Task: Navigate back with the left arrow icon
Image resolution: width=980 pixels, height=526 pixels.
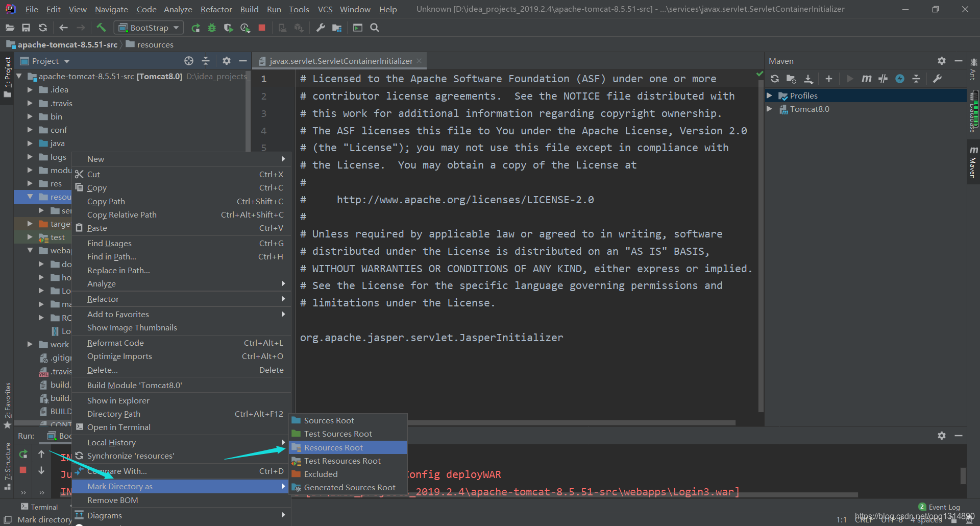Action: pyautogui.click(x=63, y=28)
